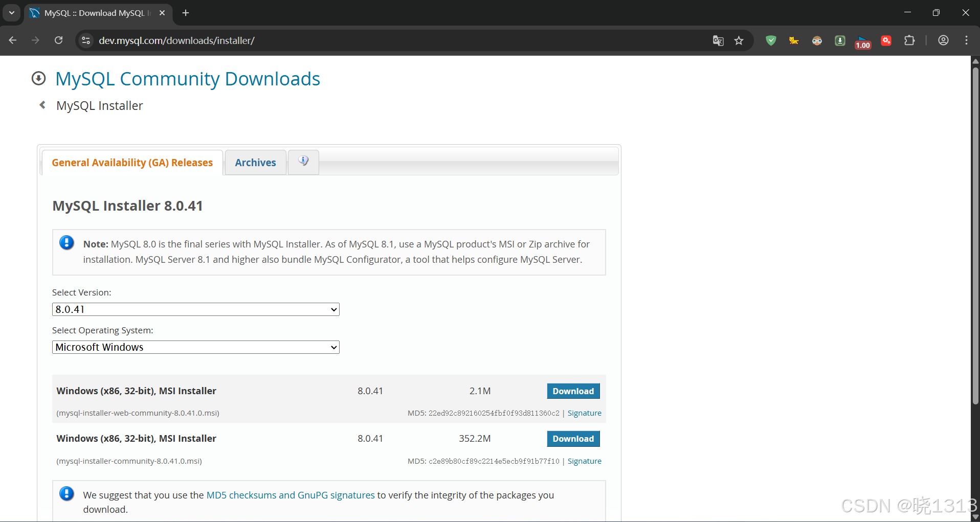Click the page vertical scrollbar thumb
Viewport: 980px width, 522px height.
click(975, 235)
